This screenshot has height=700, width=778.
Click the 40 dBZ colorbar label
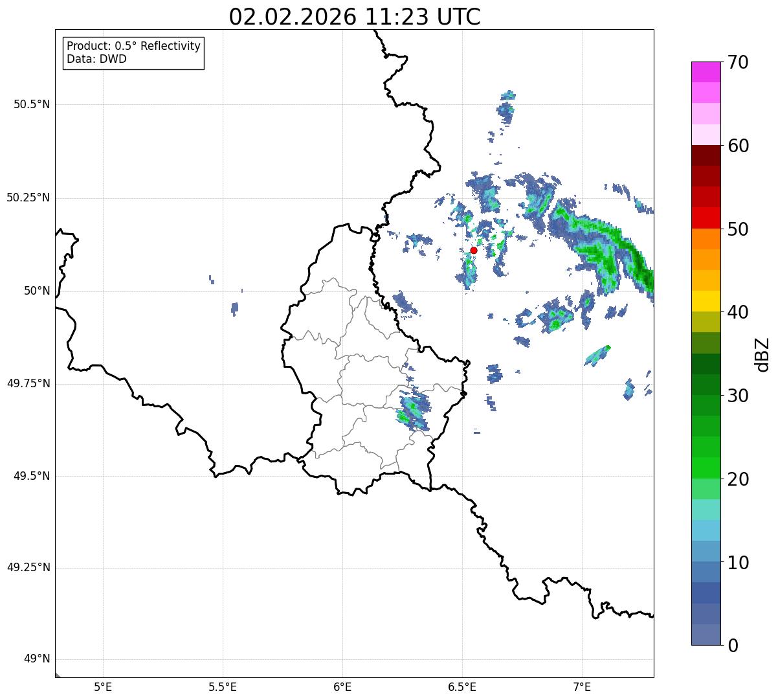coord(738,313)
